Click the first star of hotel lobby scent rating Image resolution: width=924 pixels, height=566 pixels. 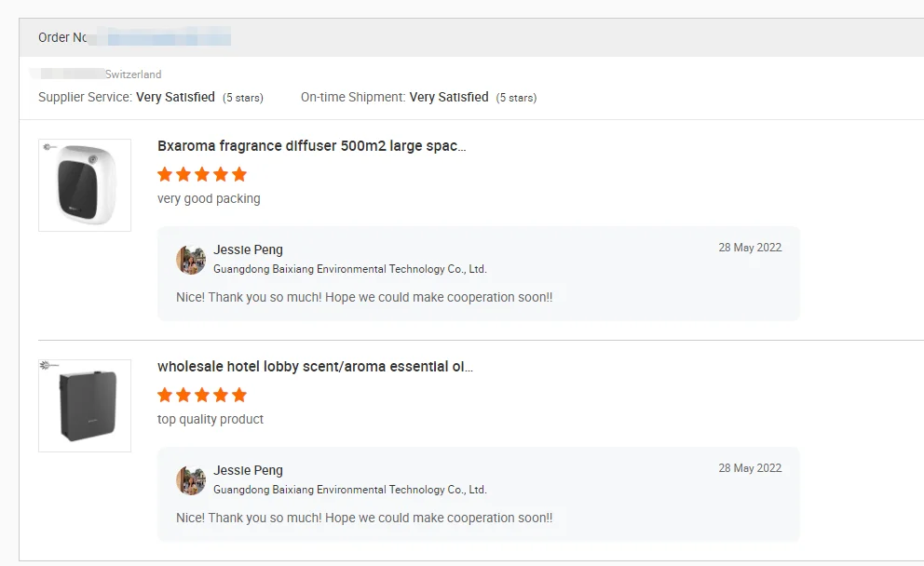[165, 395]
